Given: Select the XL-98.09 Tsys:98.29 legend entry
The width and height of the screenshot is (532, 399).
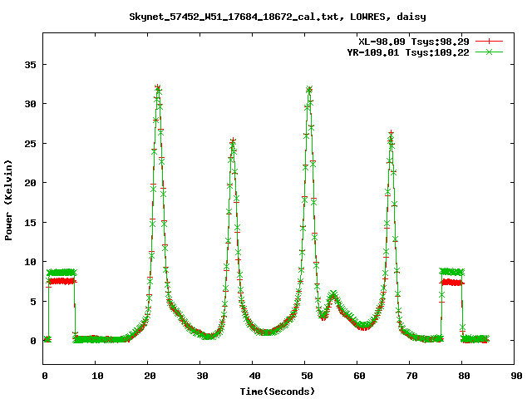Looking at the screenshot, I should (414, 42).
